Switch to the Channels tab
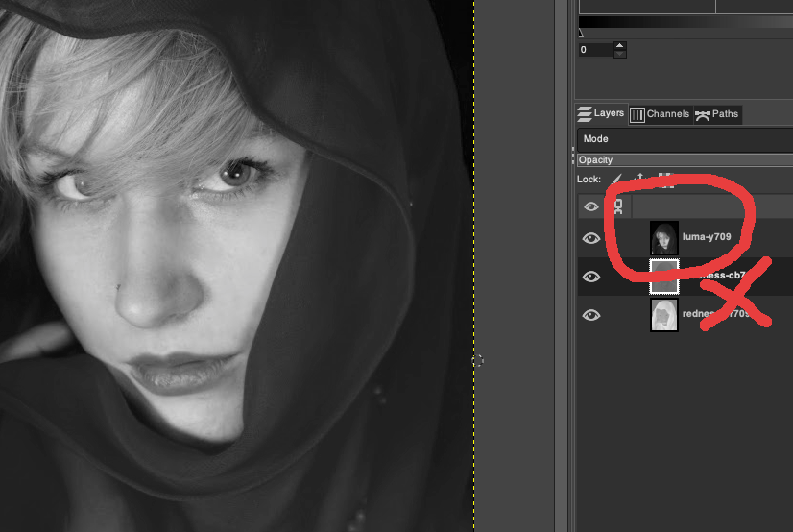The height and width of the screenshot is (532, 793). (x=660, y=114)
